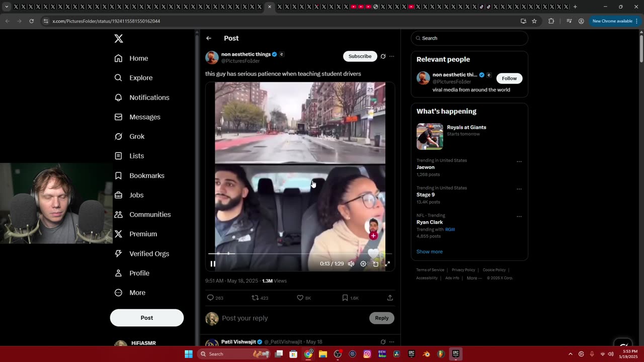Screen dimensions: 644x362
Task: Click the X logo in the sidebar
Action: 118,39
